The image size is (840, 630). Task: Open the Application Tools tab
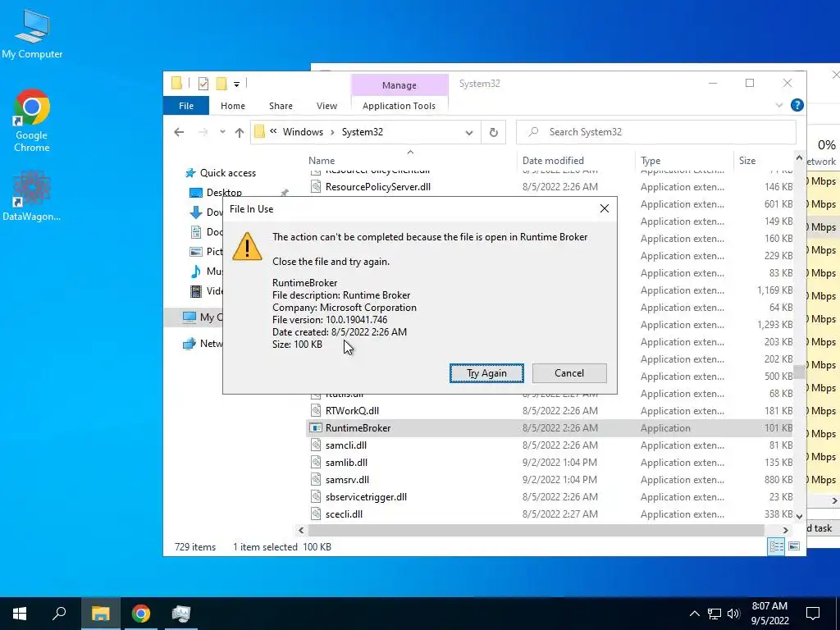[x=399, y=106]
